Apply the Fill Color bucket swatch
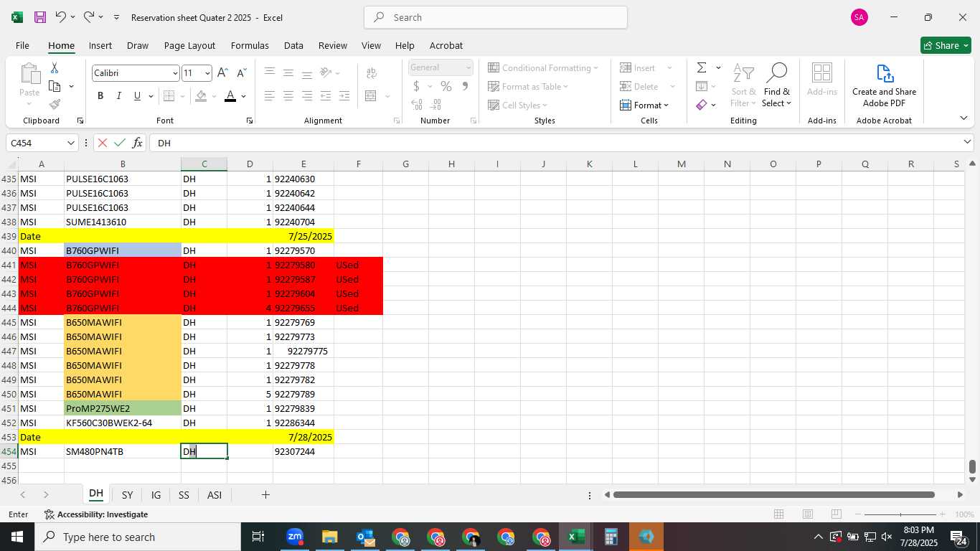Viewport: 980px width, 551px height. click(x=202, y=96)
